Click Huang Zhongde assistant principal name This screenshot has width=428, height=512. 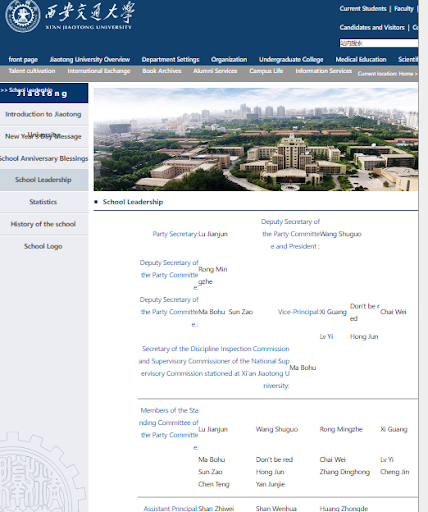[344, 508]
